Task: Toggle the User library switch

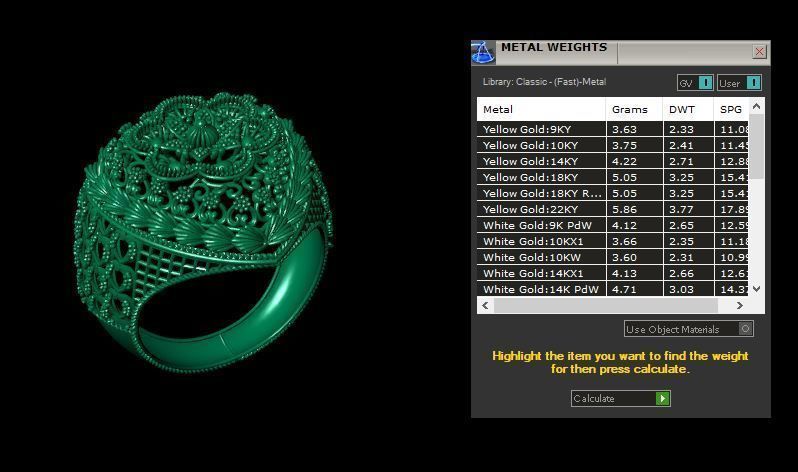Action: (x=739, y=82)
